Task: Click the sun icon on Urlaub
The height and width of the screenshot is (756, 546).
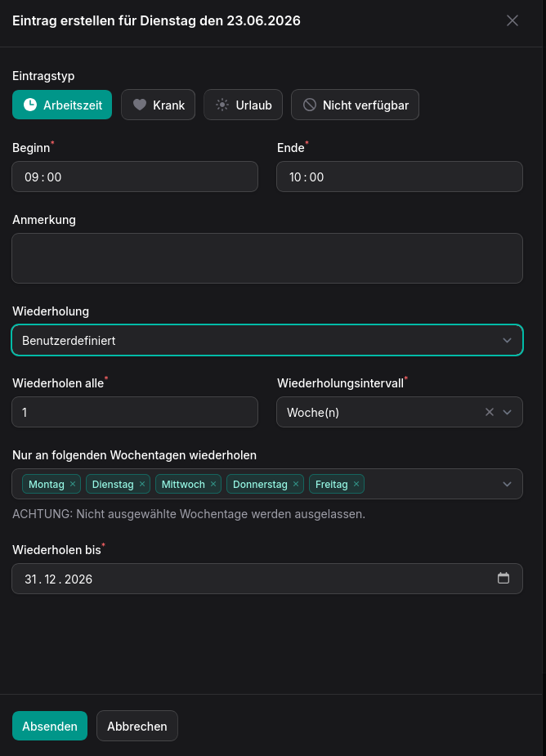Action: (x=222, y=105)
